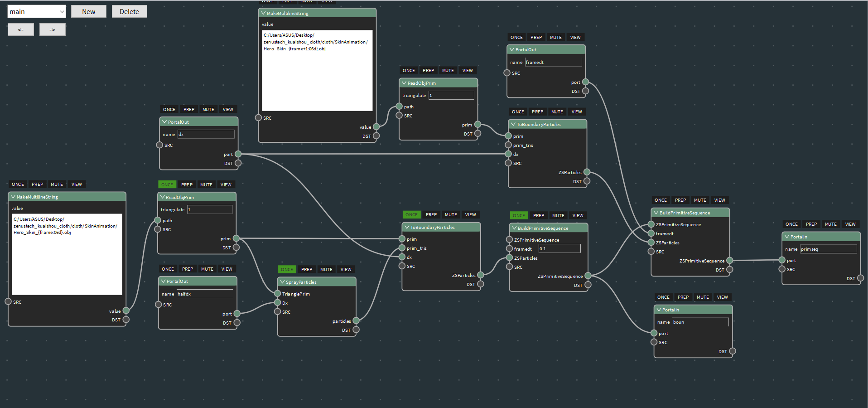
Task: Toggle MUTE above the SprayParticles node
Action: click(326, 269)
